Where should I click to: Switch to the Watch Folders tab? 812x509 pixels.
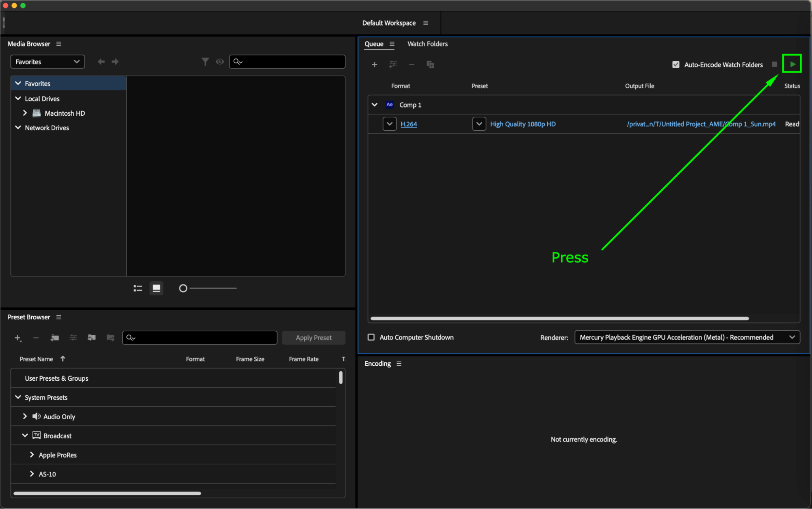[427, 44]
